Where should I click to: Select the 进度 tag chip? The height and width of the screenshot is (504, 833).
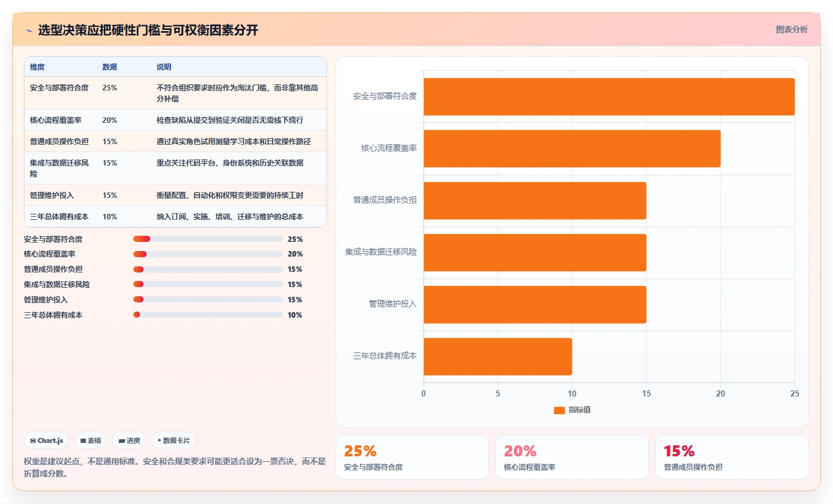tap(129, 440)
